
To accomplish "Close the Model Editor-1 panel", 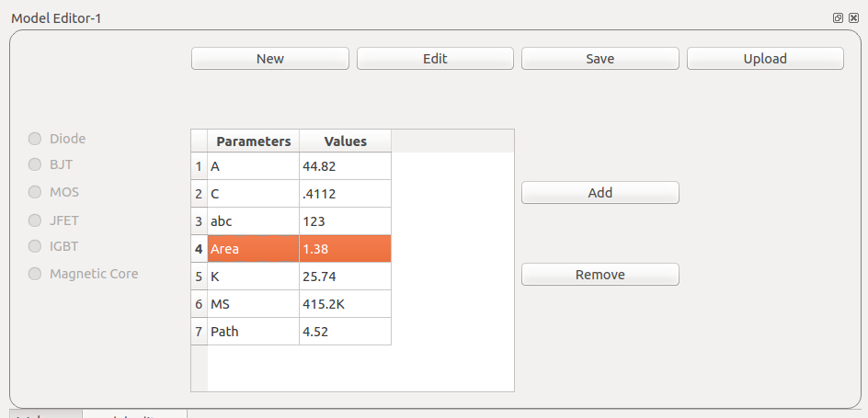I will 853,17.
